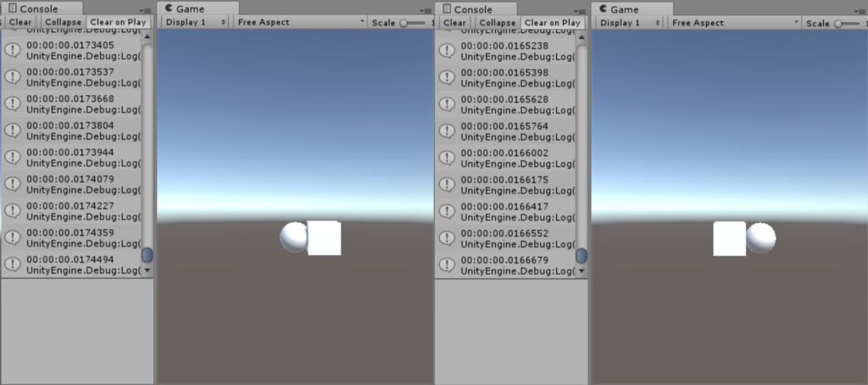This screenshot has width=868, height=385.
Task: Toggle Clear on Play in right Console
Action: (x=552, y=23)
